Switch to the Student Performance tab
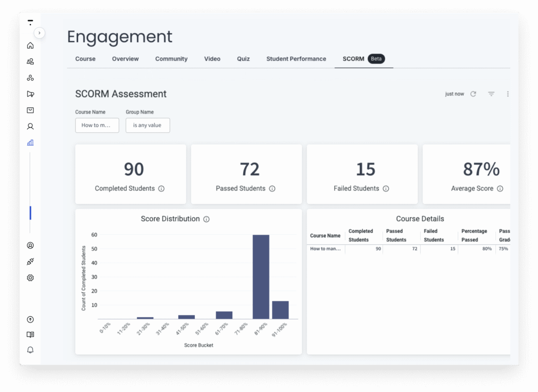The width and height of the screenshot is (538, 392). pyautogui.click(x=296, y=59)
